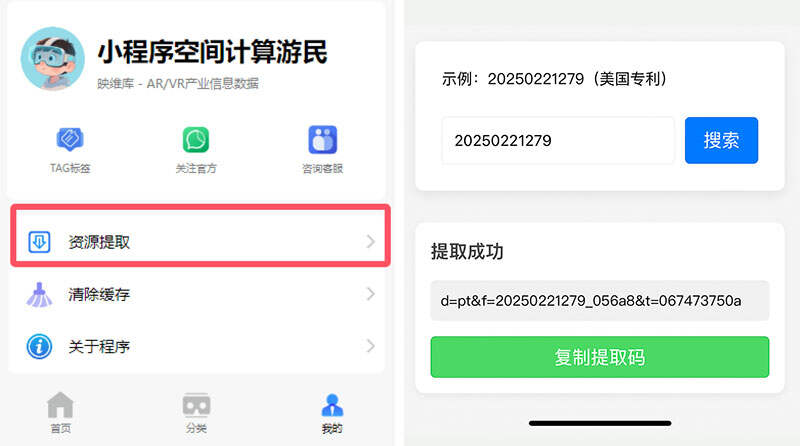800x446 pixels.
Task: Focus the patent number input field
Action: (x=558, y=140)
